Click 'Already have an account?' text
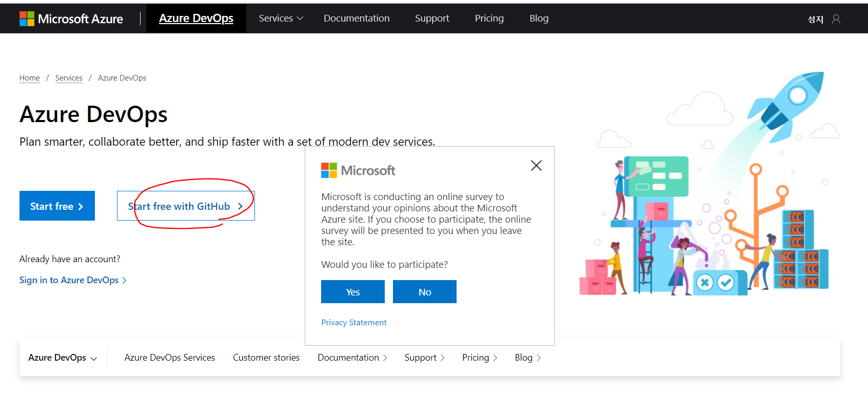This screenshot has width=868, height=395. pyautogui.click(x=70, y=259)
